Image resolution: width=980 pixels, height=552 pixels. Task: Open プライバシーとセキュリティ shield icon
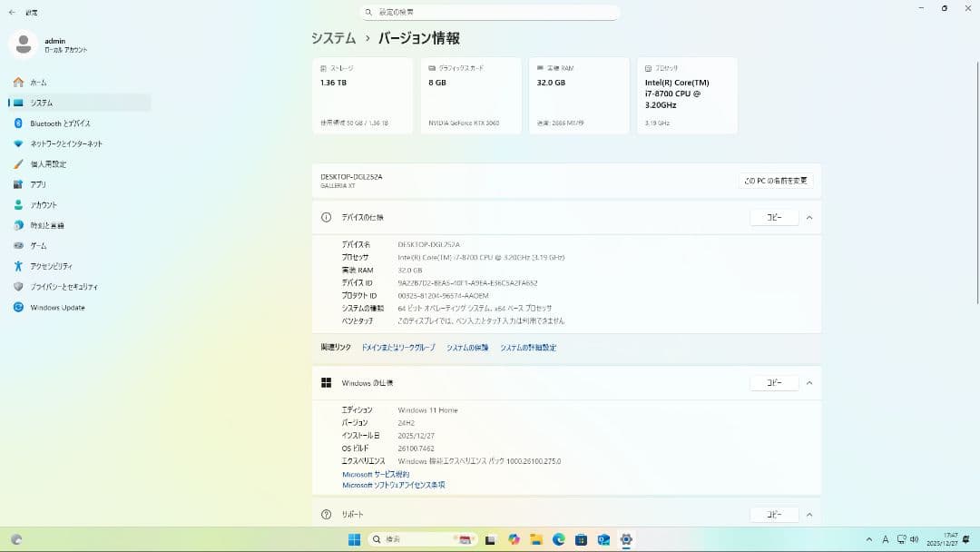tap(18, 287)
